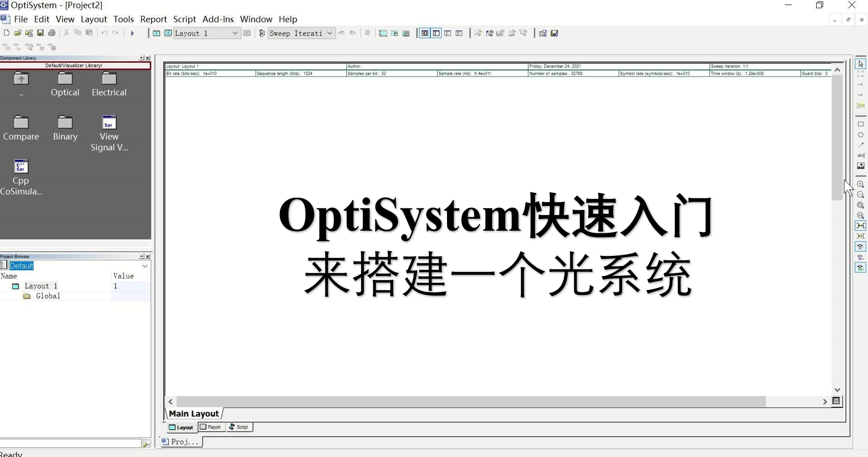Click the Open file folder icon

18,33
